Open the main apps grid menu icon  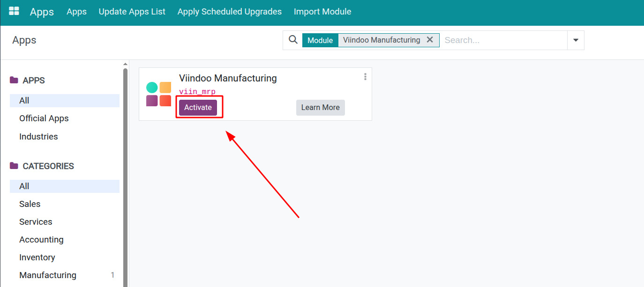tap(14, 11)
